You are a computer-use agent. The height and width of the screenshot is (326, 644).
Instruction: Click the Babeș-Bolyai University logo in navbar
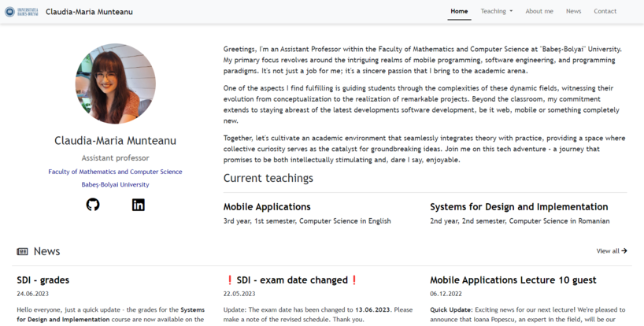click(21, 12)
